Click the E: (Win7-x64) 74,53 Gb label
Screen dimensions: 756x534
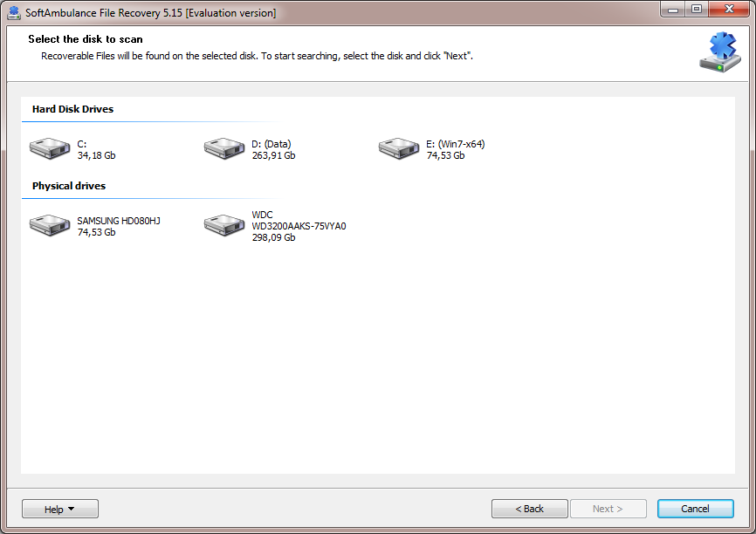(x=456, y=149)
